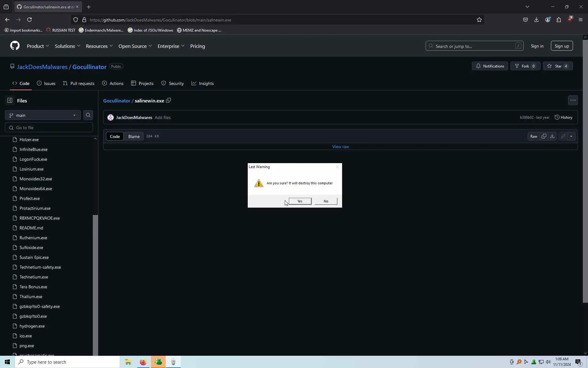Image resolution: width=588 pixels, height=368 pixels.
Task: Click Yes in Last Warning dialog
Action: point(300,201)
